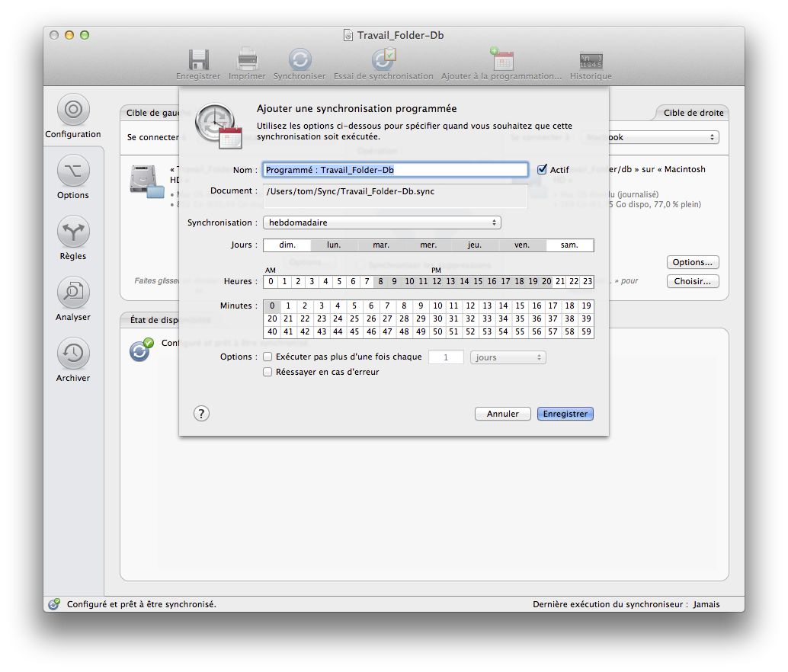Viewport: 788px width, 672px height.
Task: Click the blue Enregistrer button in dialog
Action: tap(565, 414)
